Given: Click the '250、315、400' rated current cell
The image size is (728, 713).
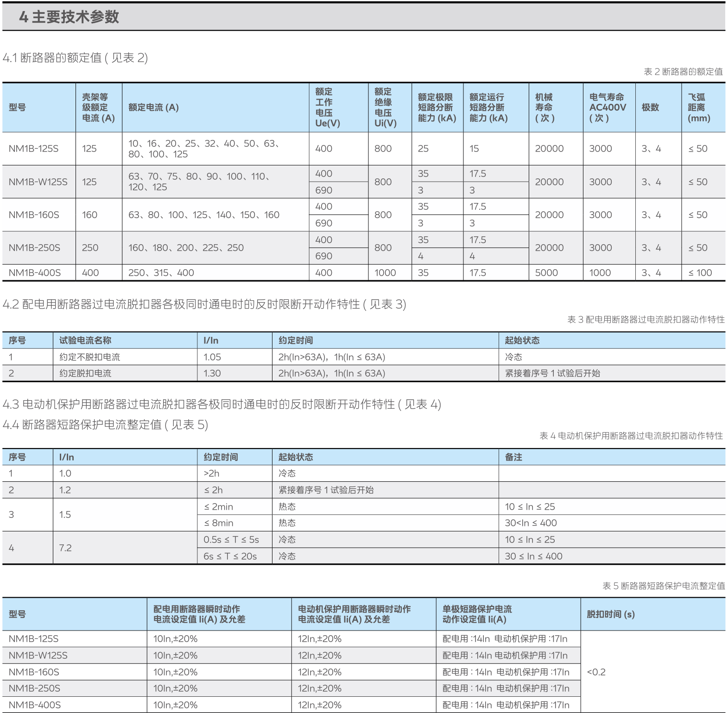Looking at the screenshot, I should click(x=161, y=273).
